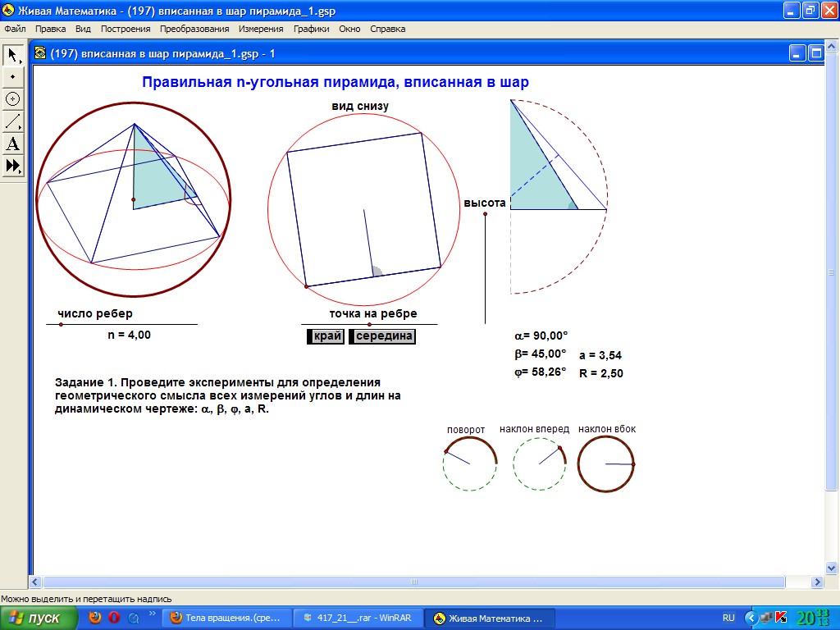Image resolution: width=840 pixels, height=630 pixels.
Task: Open the Построения menu
Action: point(126,29)
